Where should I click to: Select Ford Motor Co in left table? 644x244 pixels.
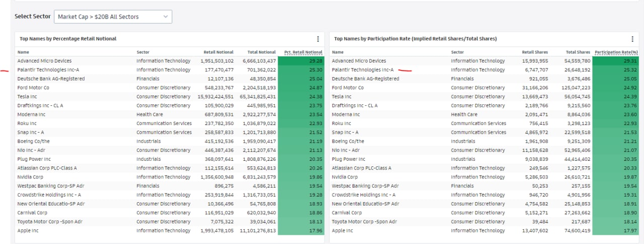(x=33, y=88)
